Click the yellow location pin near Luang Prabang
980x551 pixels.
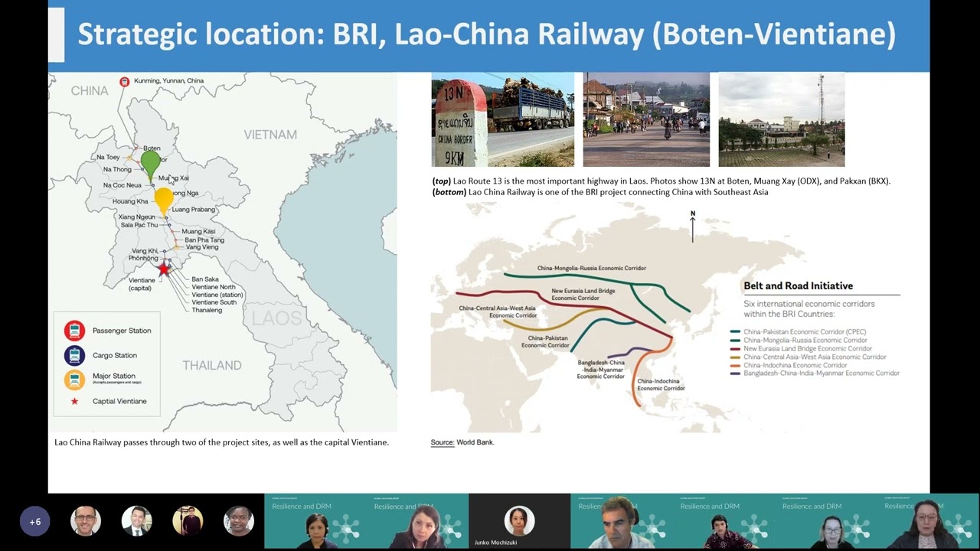(164, 201)
